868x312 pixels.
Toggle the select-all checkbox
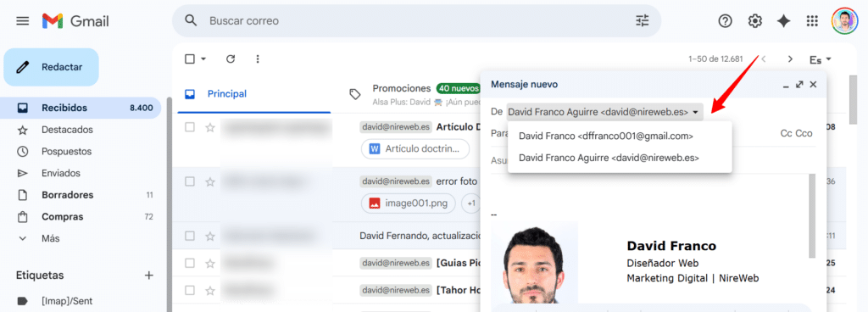point(190,59)
